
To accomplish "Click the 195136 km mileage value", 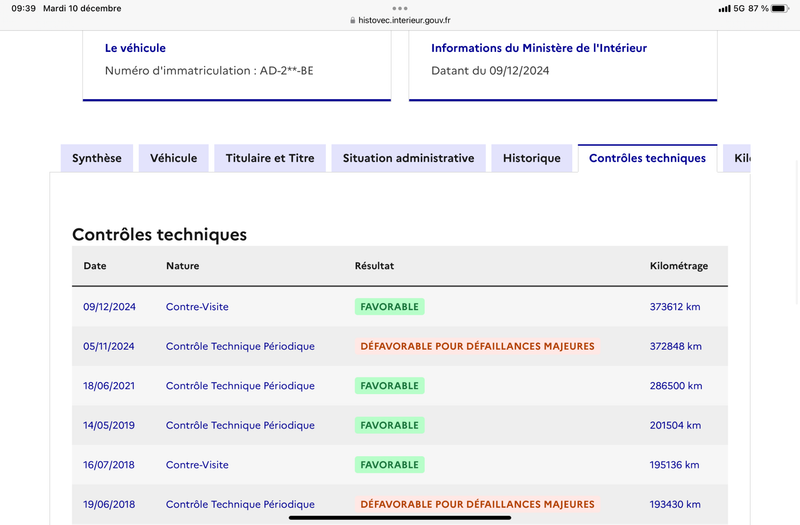I will tap(674, 465).
